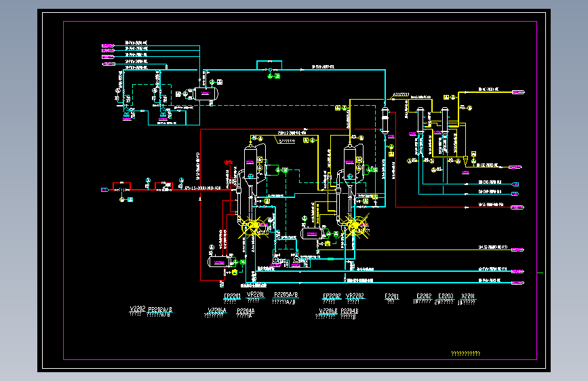
Task: Select the E2203 equipment label
Action: pyautogui.click(x=446, y=296)
